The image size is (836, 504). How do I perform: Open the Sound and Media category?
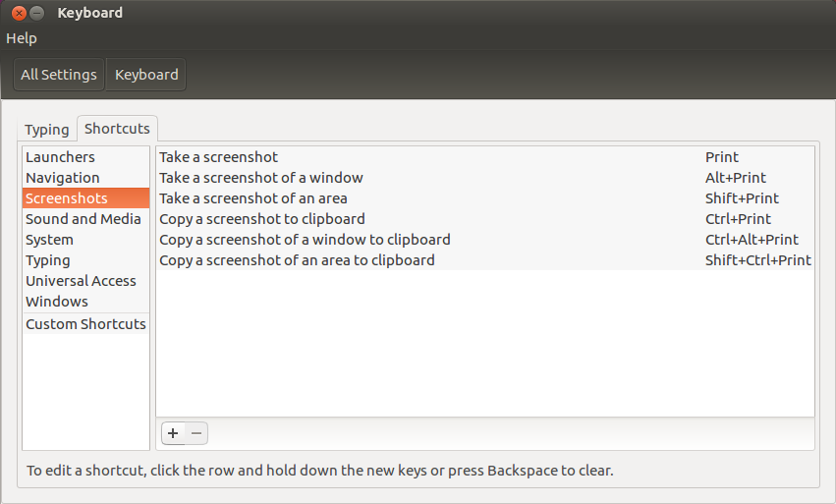pos(84,219)
